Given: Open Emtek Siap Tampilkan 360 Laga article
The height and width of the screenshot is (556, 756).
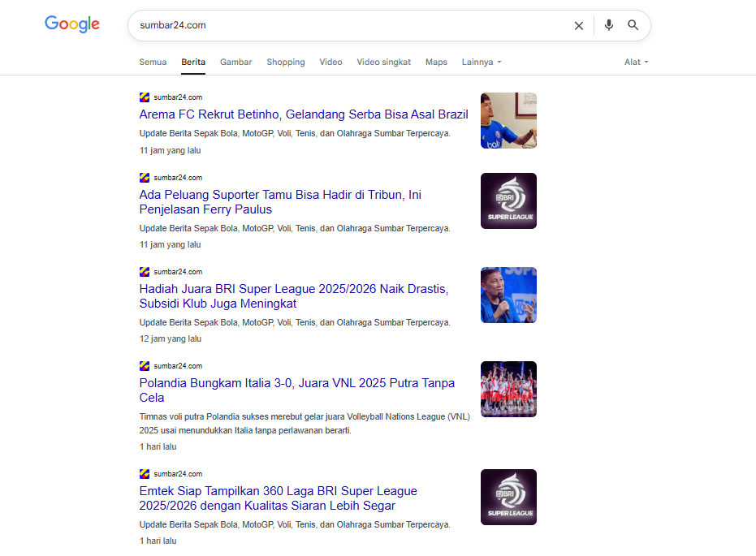Looking at the screenshot, I should [279, 498].
